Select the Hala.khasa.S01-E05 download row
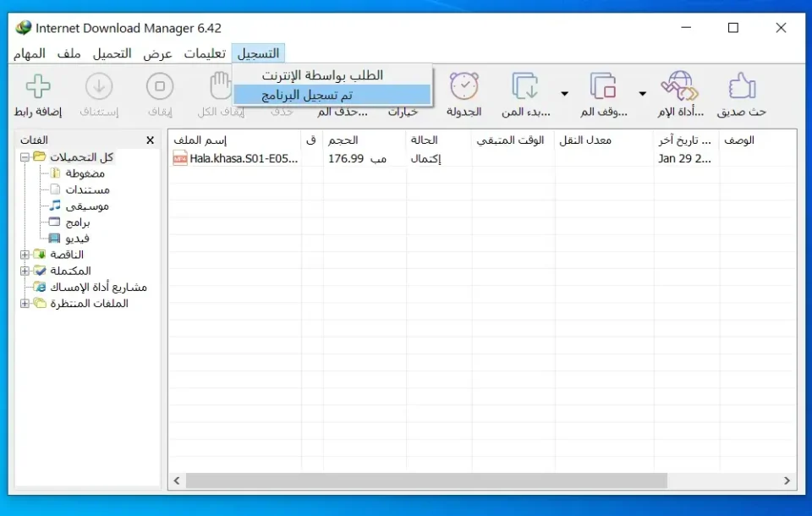The height and width of the screenshot is (516, 812). coord(245,158)
